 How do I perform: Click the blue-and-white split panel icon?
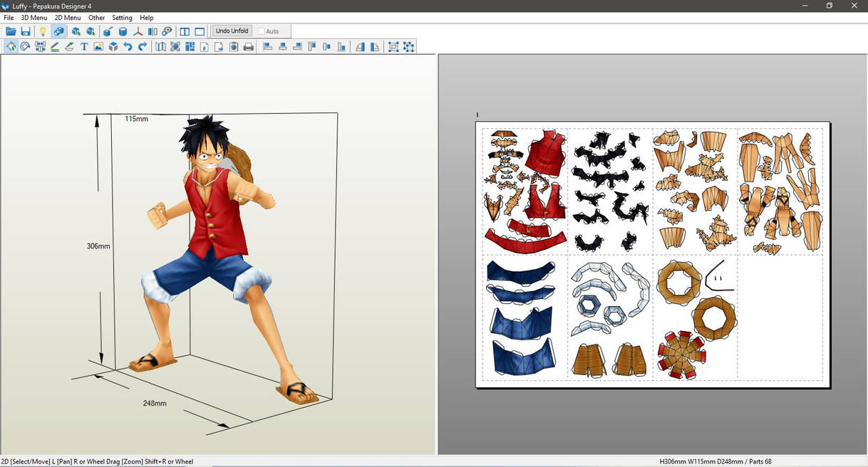[x=153, y=31]
